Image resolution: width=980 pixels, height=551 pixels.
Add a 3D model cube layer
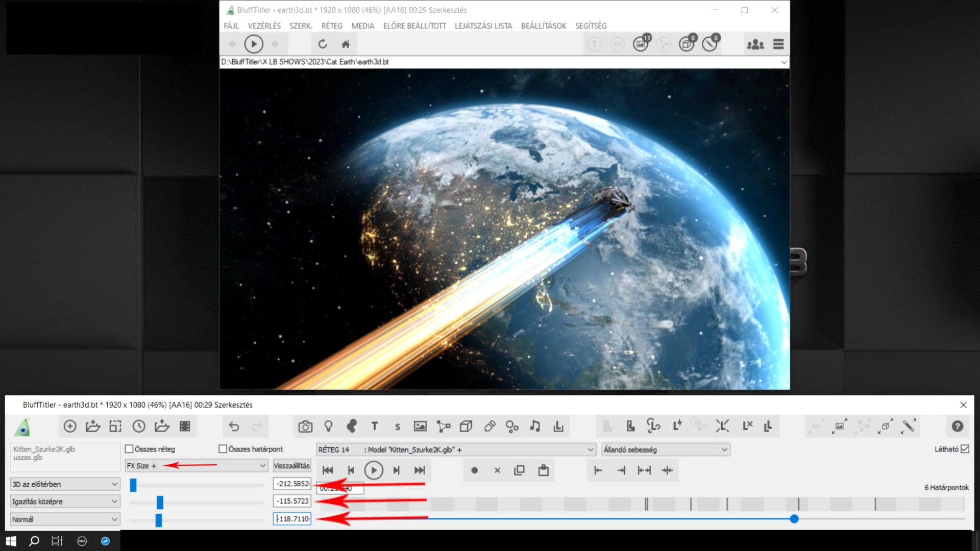(x=466, y=427)
